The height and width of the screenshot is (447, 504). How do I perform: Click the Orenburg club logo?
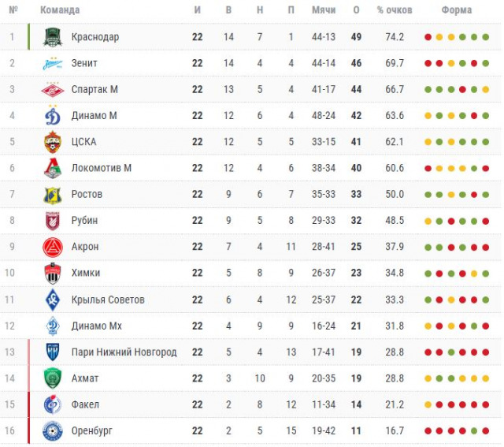(52, 431)
